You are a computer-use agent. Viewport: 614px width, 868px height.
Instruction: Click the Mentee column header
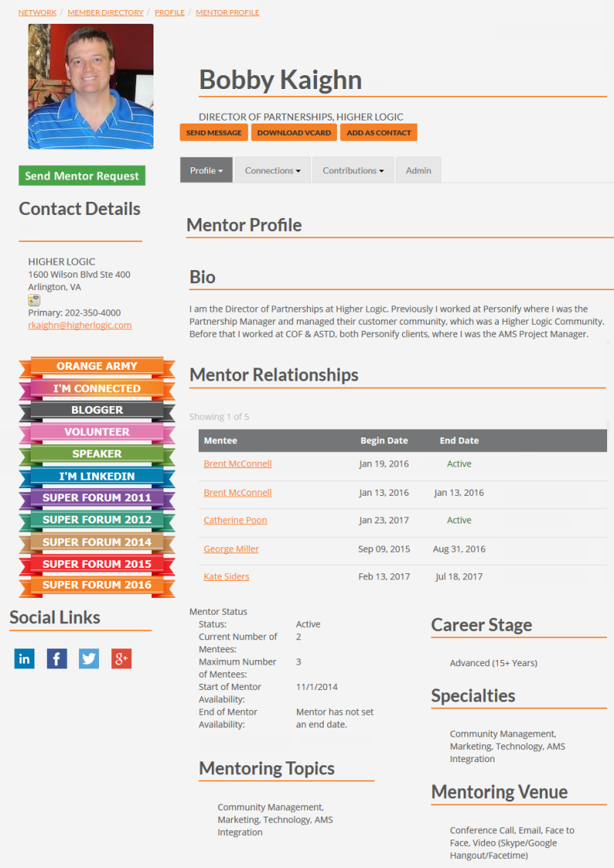point(220,441)
